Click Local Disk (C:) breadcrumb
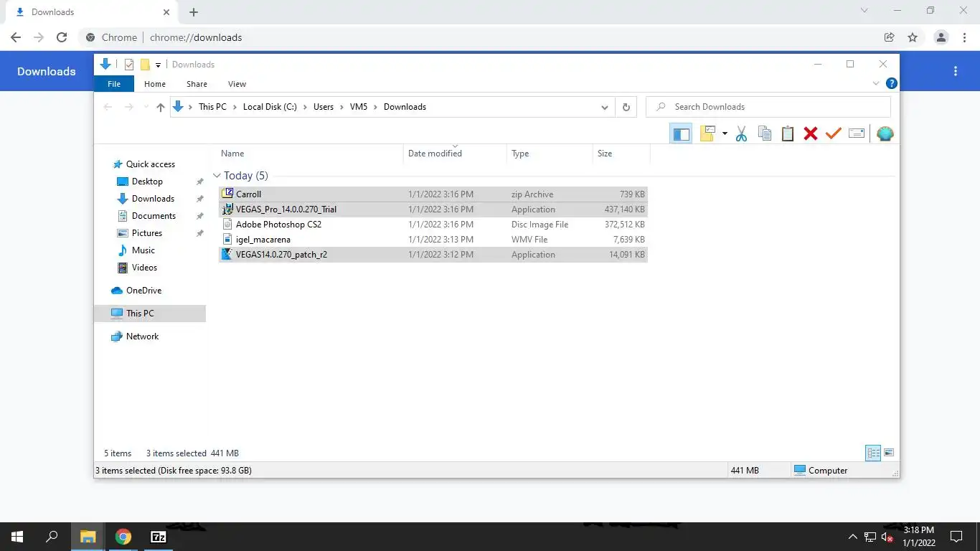 pos(270,107)
